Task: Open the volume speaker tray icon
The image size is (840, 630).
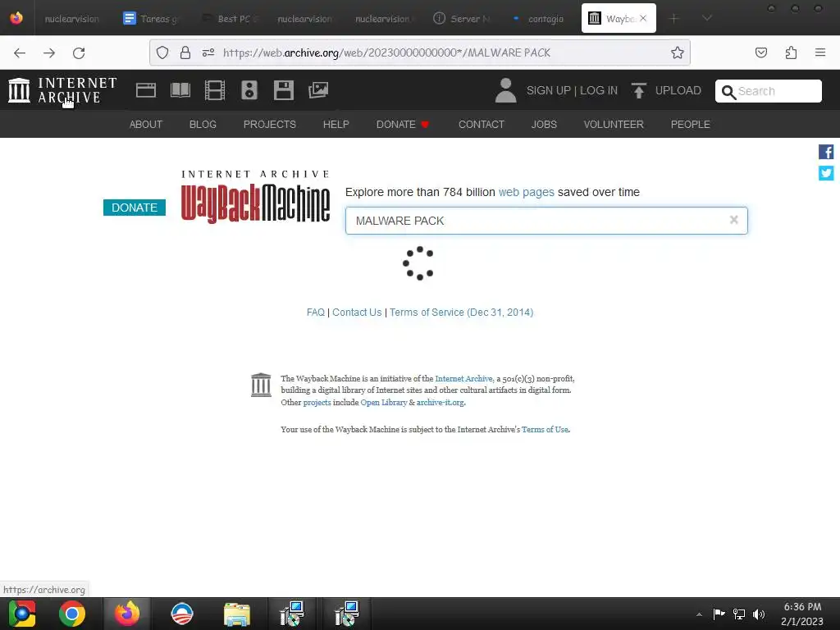Action: click(759, 614)
